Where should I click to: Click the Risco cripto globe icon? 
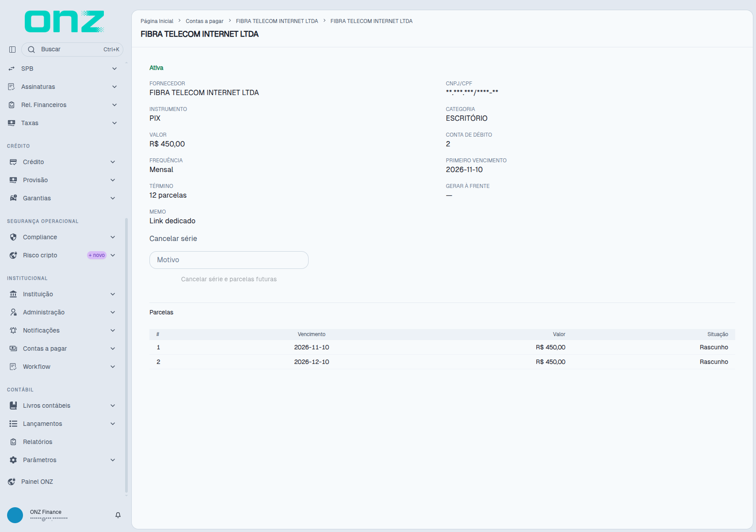13,255
